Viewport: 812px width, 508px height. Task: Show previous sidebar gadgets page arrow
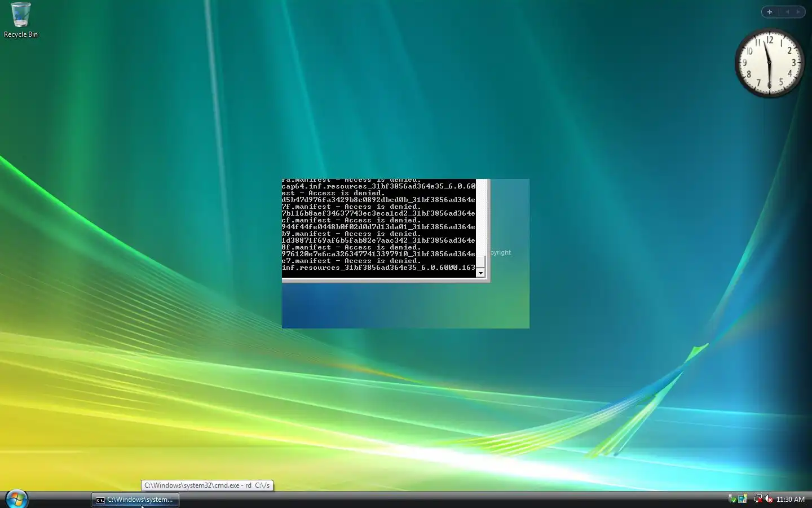787,12
